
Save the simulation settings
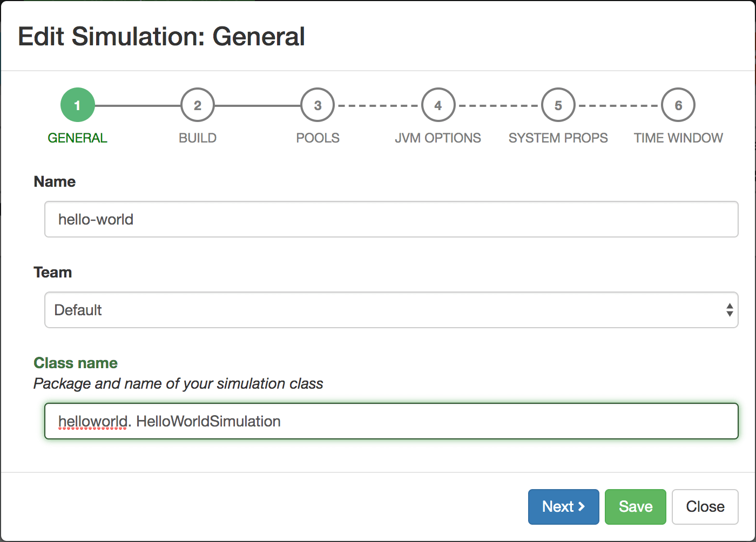(x=635, y=506)
